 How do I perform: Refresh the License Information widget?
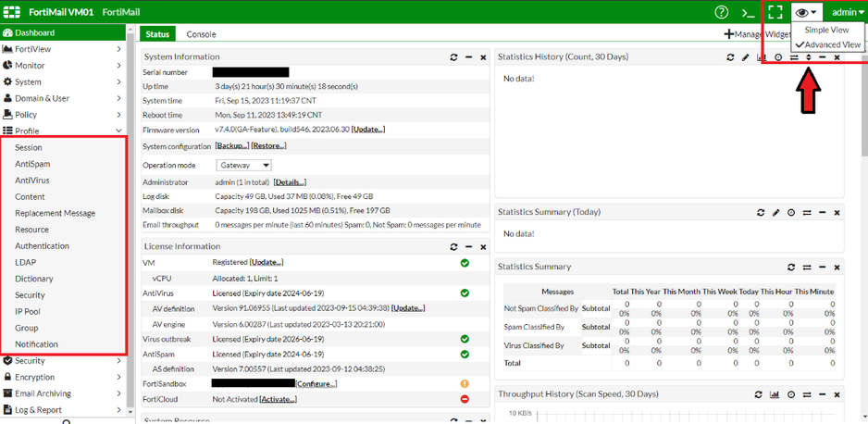tap(454, 246)
